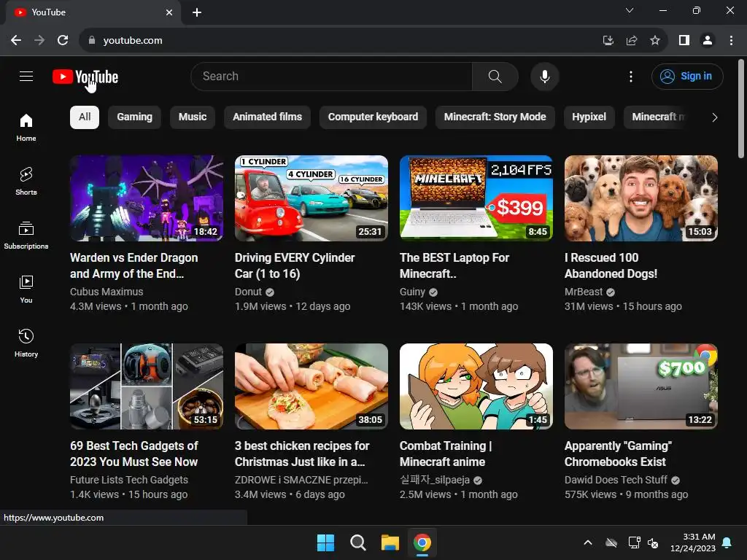Share this page via address bar icon
Image resolution: width=747 pixels, height=560 pixels.
pos(632,41)
